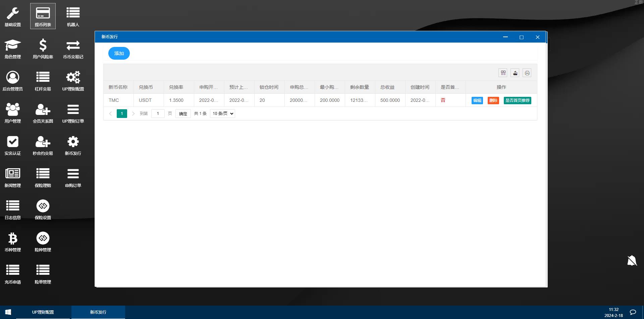Click 编辑 on the TMC row
Viewport: 644px width, 319px height.
477,100
